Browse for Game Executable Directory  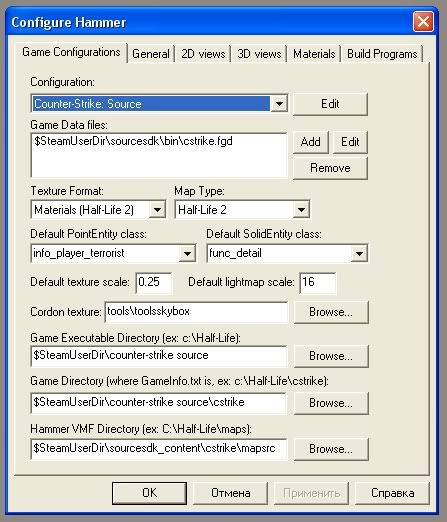point(331,356)
